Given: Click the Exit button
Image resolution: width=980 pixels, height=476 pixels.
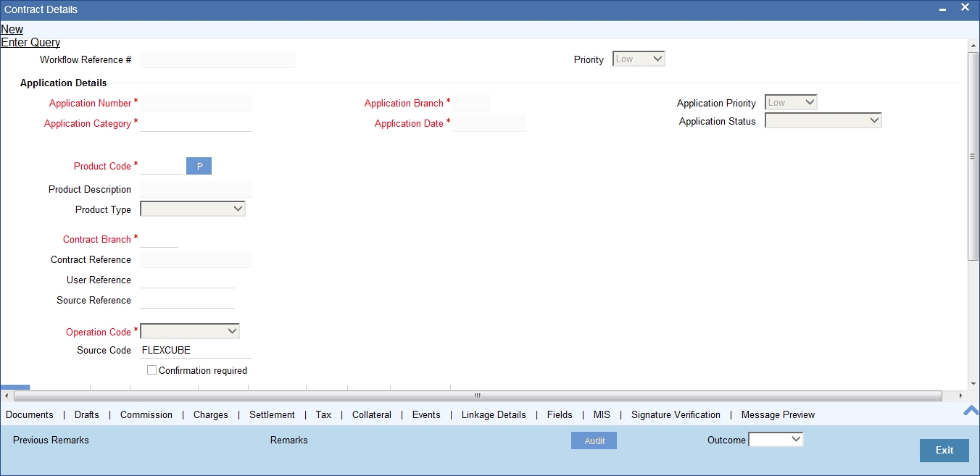Looking at the screenshot, I should coord(944,450).
